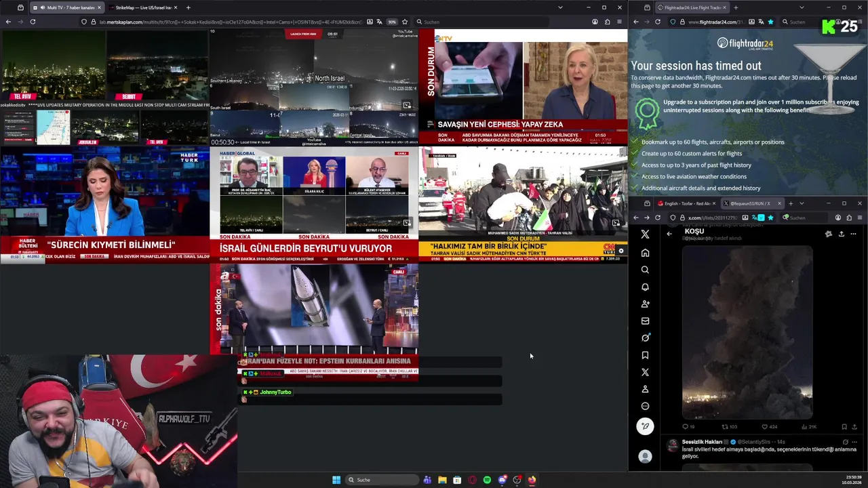The height and width of the screenshot is (488, 868).
Task: Reply to the smoke cloud post
Action: point(687,426)
